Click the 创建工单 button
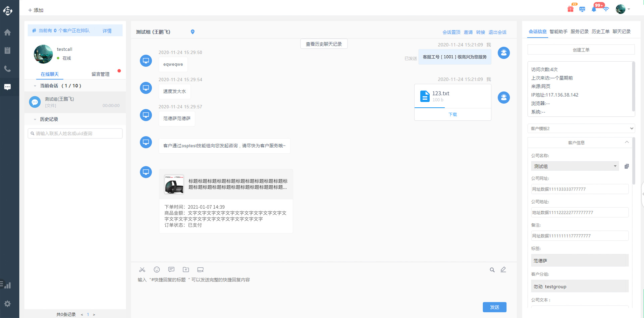Viewport: 644px width, 318px height. 581,50
